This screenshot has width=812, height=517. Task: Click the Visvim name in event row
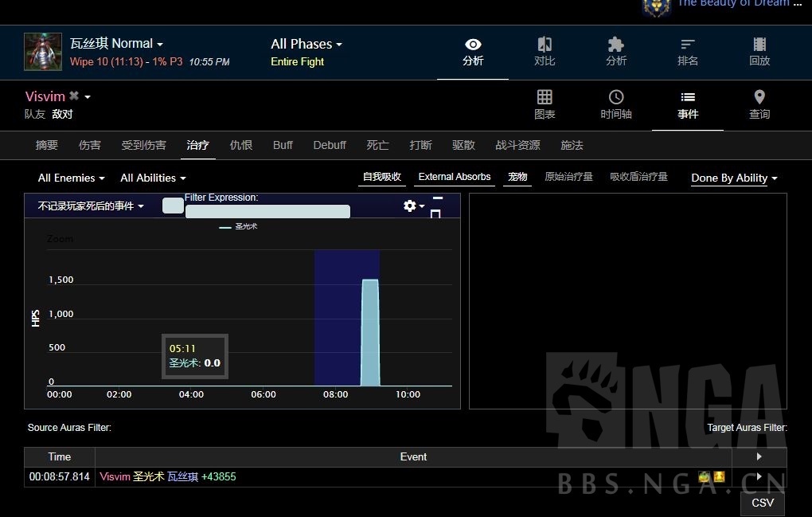tap(115, 476)
